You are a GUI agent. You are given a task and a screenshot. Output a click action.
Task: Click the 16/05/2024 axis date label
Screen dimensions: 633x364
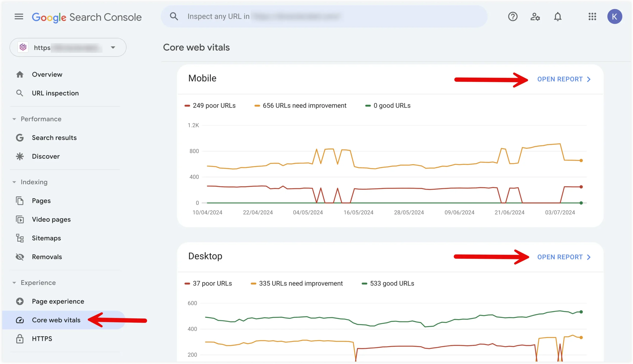click(x=358, y=213)
